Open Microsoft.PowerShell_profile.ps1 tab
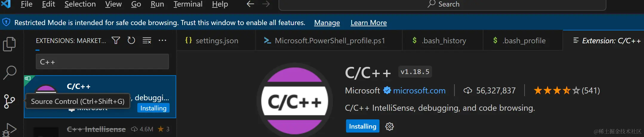Image resolution: width=644 pixels, height=137 pixels. click(x=329, y=41)
